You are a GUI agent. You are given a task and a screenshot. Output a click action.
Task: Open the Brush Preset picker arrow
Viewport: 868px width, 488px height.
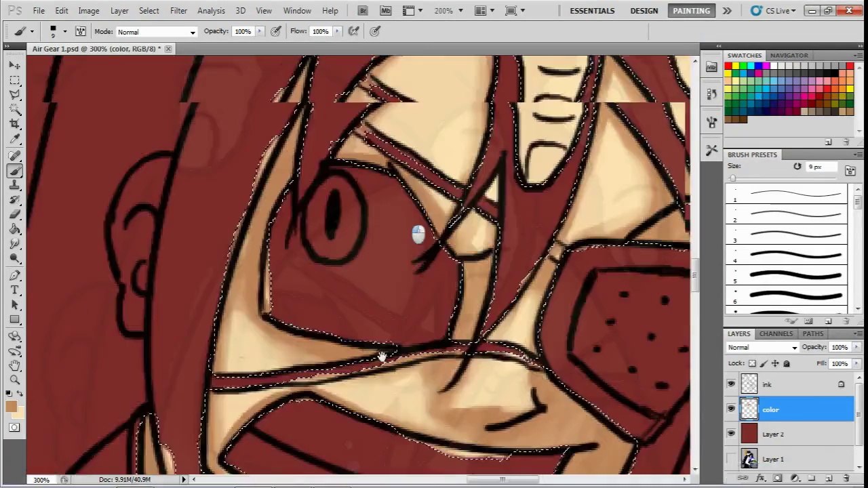click(65, 31)
